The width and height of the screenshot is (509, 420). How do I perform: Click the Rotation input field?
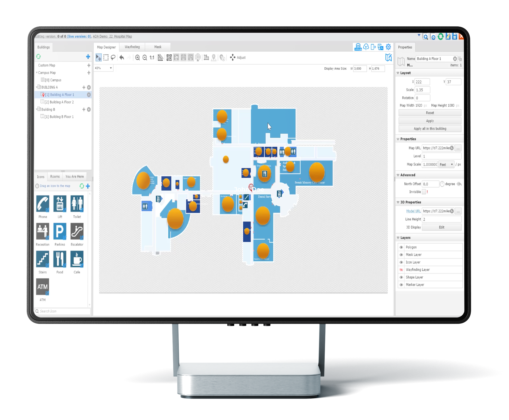[422, 98]
